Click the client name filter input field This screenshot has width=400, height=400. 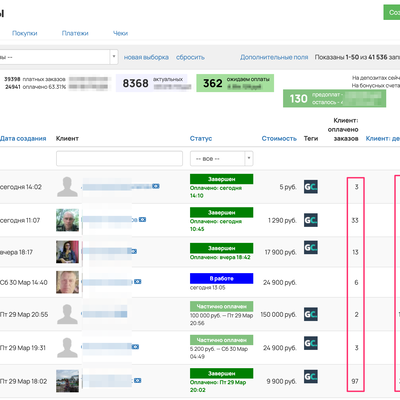coord(119,159)
